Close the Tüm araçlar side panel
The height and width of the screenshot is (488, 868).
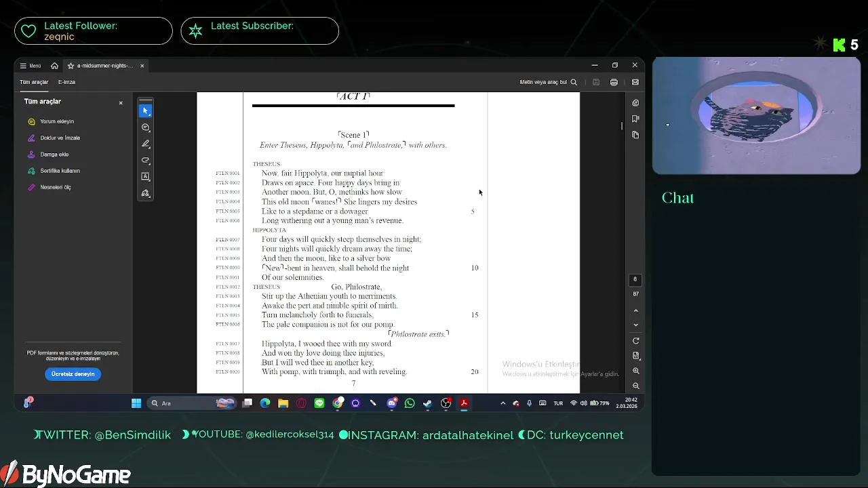pos(121,103)
